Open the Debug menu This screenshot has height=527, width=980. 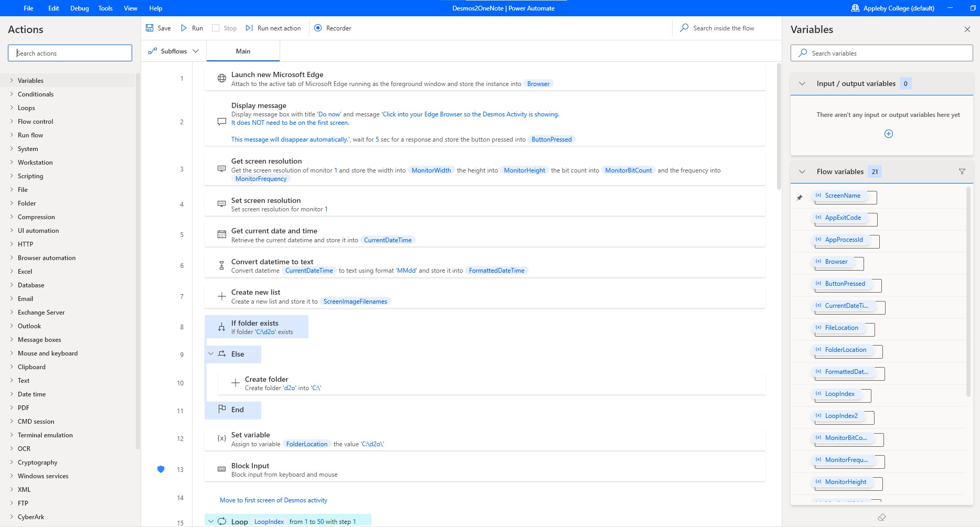coord(80,8)
